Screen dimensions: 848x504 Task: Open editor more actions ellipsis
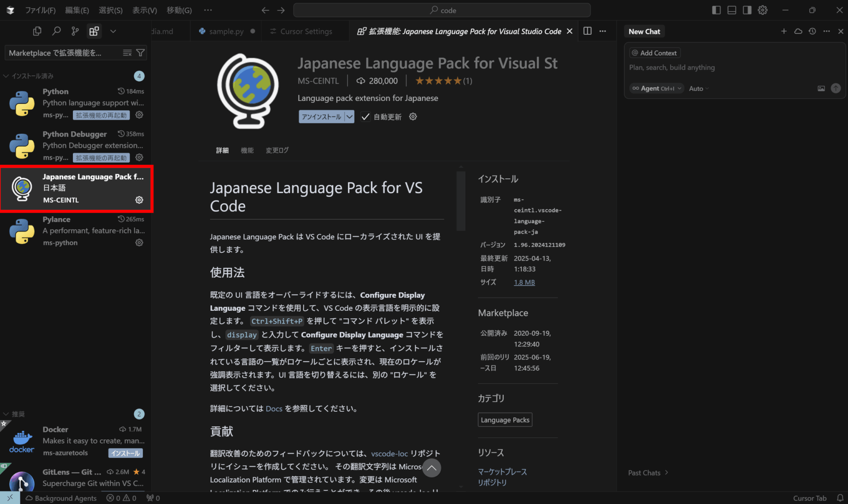(x=603, y=31)
